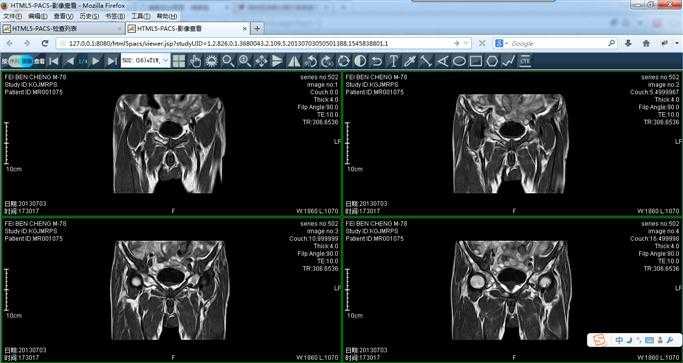Open the 历史(S) menu
This screenshot has height=363, width=683.
tap(89, 16)
